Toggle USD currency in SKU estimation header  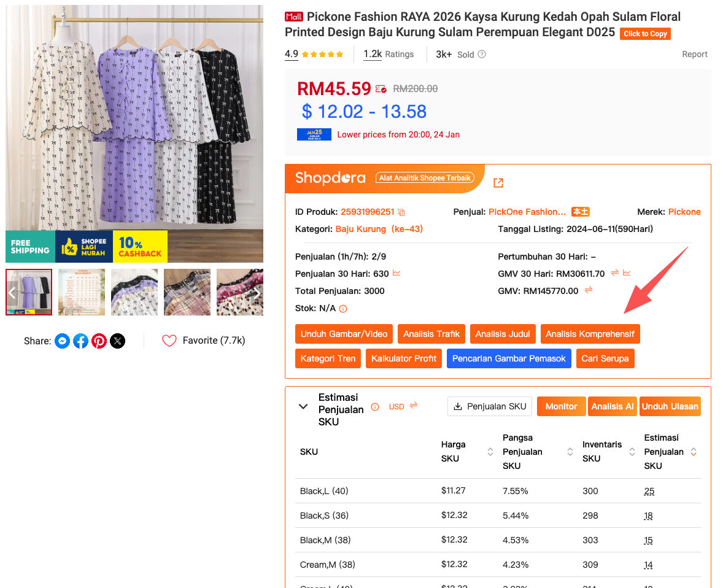(413, 406)
